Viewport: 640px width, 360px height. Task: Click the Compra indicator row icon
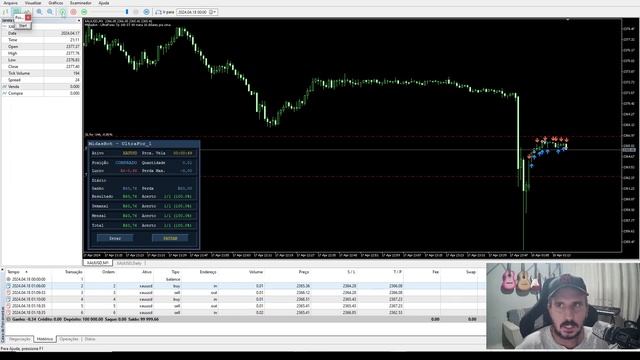click(x=5, y=93)
